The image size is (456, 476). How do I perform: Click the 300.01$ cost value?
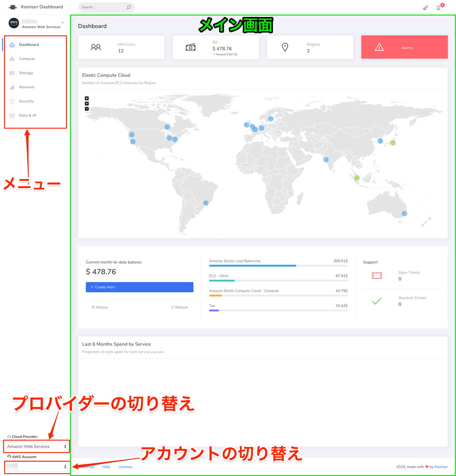[341, 261]
